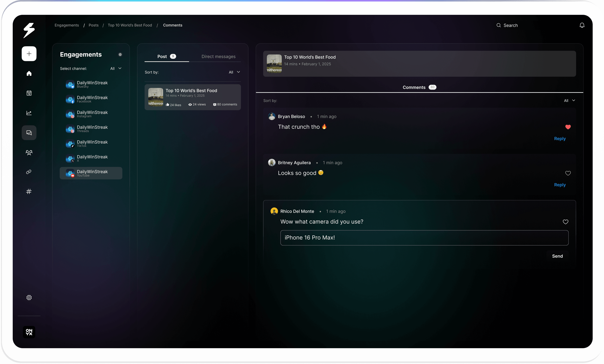604x364 pixels.
Task: Open the calendar icon in sidebar
Action: (x=29, y=93)
